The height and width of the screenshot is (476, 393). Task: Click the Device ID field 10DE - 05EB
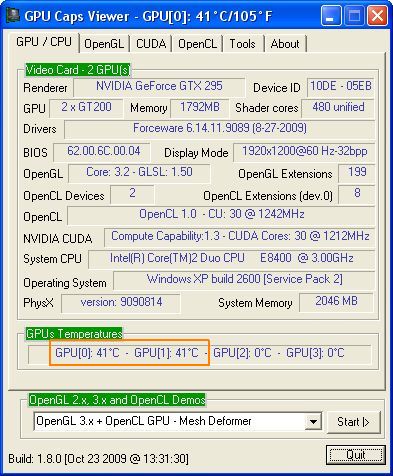[341, 87]
